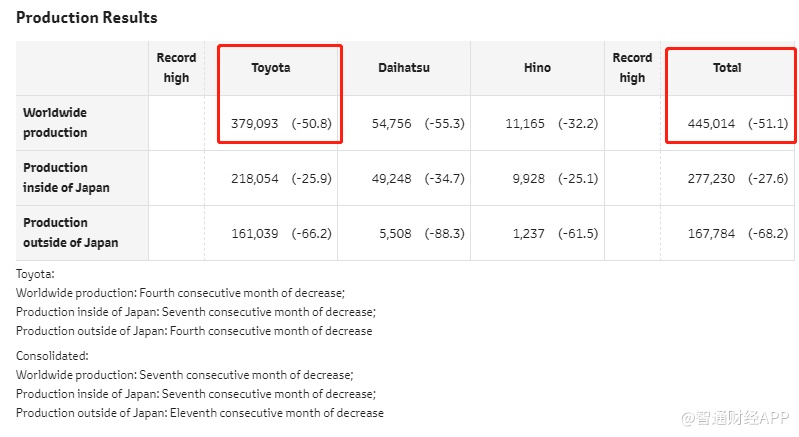Select the total outside-Japan value 167,784
Screen dimensions: 799x437
click(711, 234)
